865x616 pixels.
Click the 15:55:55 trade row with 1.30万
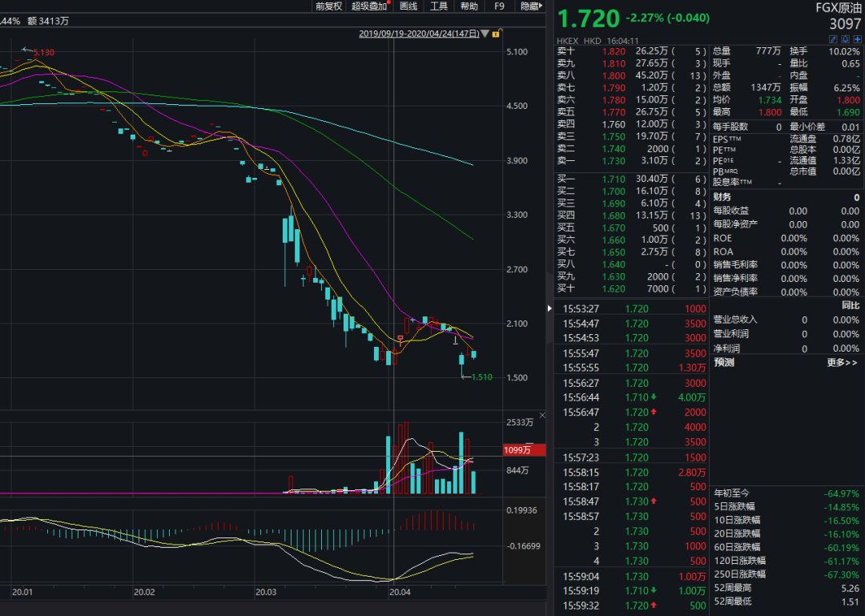(634, 368)
